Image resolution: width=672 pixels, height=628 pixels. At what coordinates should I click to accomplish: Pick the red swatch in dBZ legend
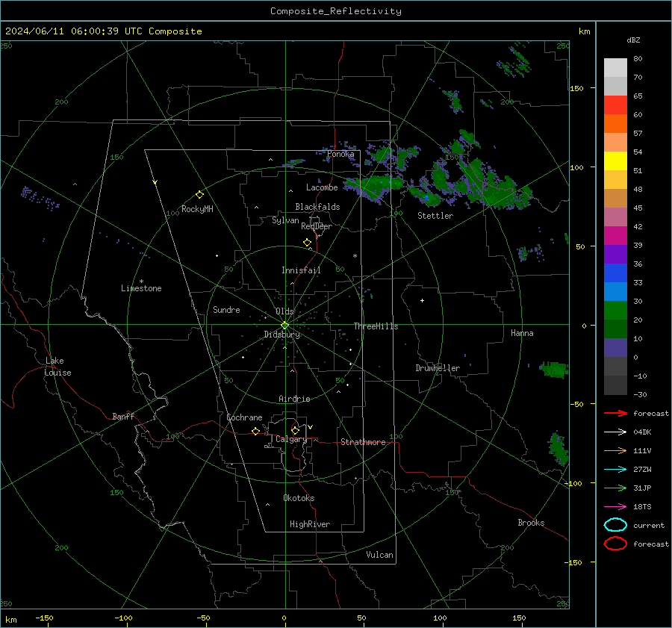(615, 105)
